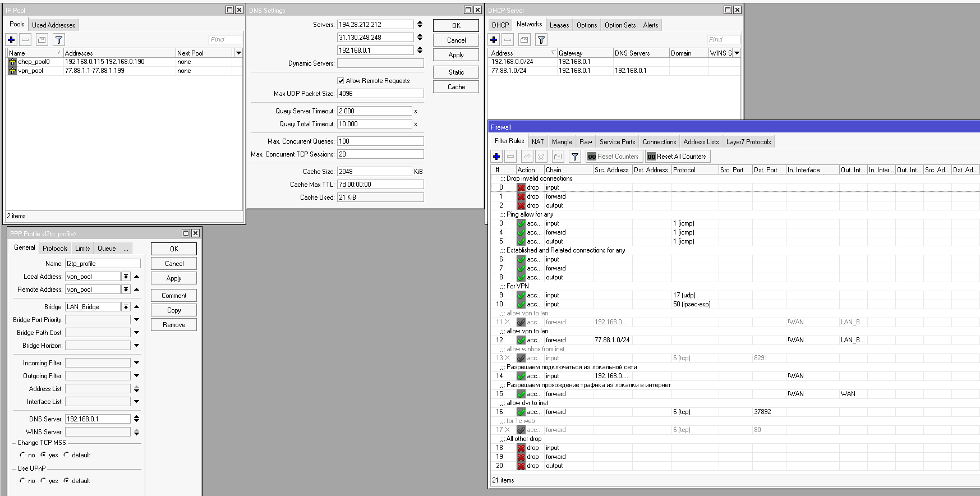
Task: Enable selected firewall rule with checkmark icon
Action: [x=527, y=157]
